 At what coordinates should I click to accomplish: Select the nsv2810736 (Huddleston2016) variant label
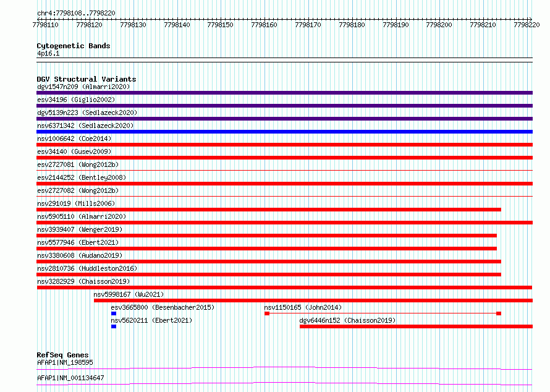click(x=87, y=268)
